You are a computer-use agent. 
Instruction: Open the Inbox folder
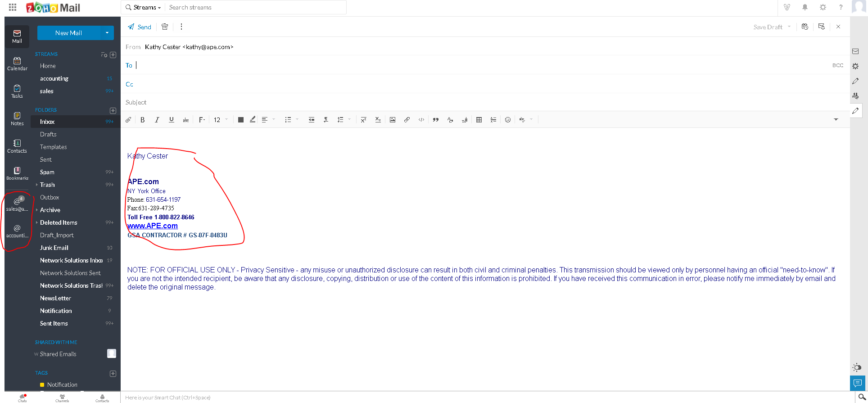[x=76, y=122]
